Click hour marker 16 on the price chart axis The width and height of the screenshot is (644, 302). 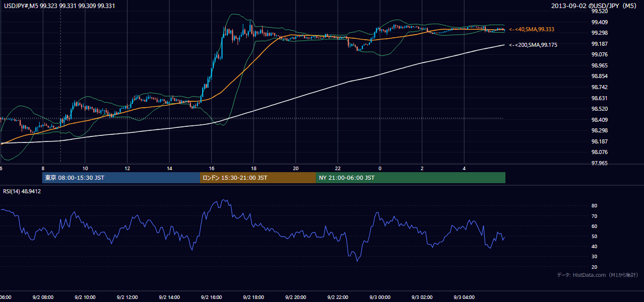click(x=212, y=168)
